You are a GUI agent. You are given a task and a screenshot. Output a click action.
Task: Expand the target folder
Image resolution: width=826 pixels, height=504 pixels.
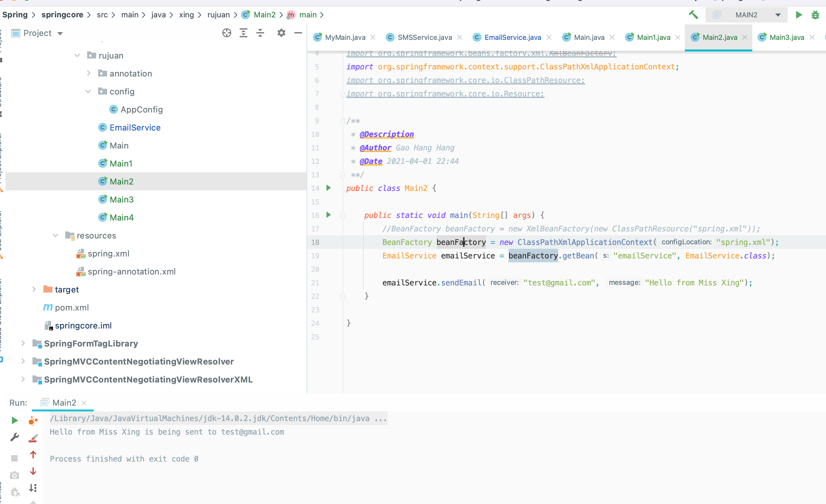point(34,289)
